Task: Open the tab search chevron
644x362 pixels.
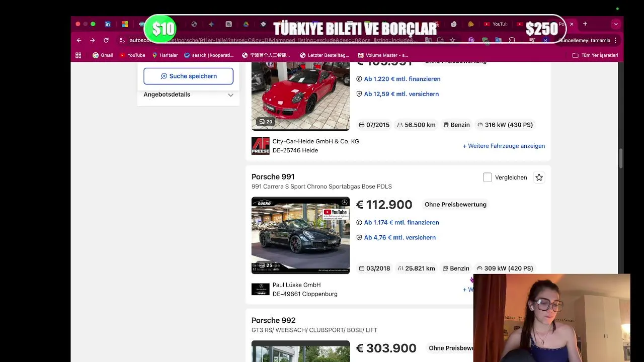Action: coord(616,24)
